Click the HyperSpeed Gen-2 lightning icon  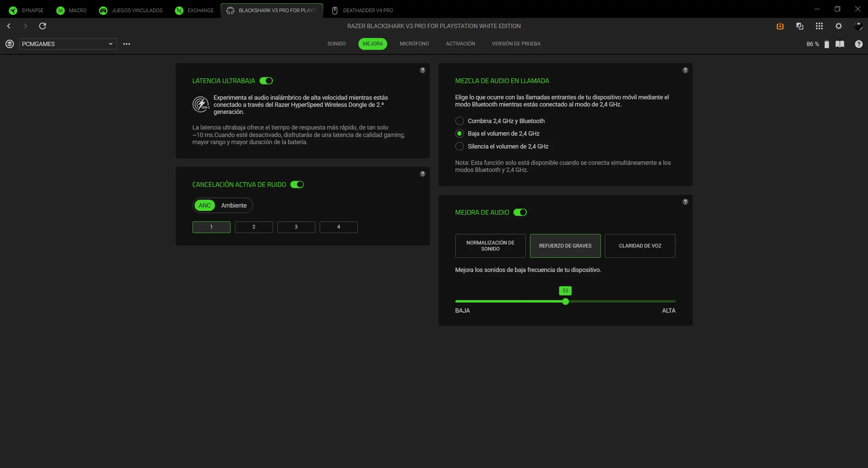pos(201,104)
